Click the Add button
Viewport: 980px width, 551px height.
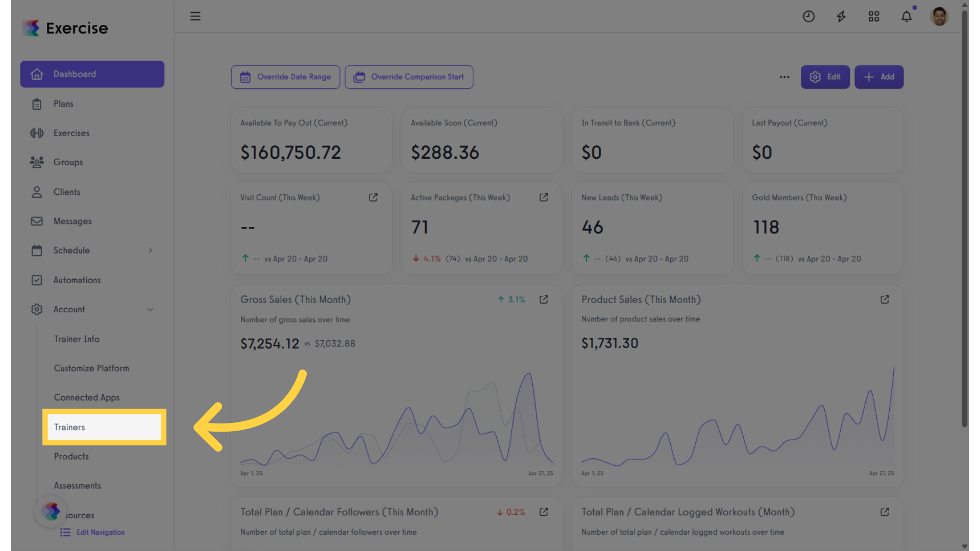click(879, 77)
